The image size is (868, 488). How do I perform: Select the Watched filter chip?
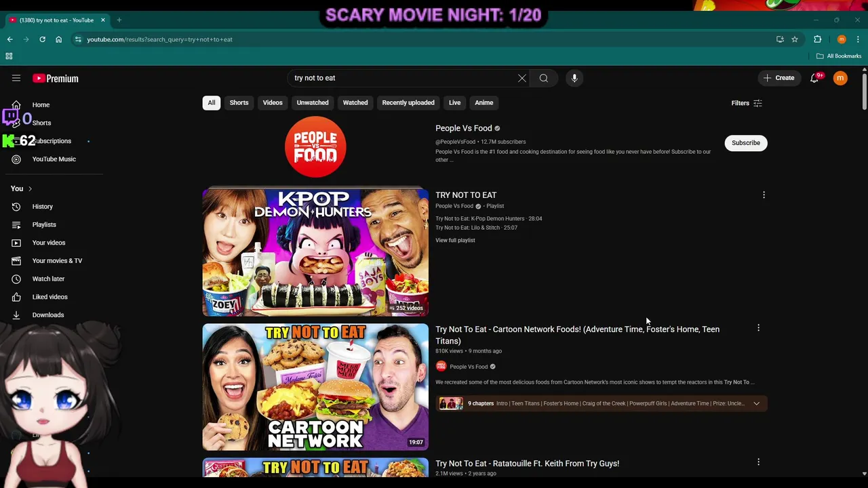point(355,103)
